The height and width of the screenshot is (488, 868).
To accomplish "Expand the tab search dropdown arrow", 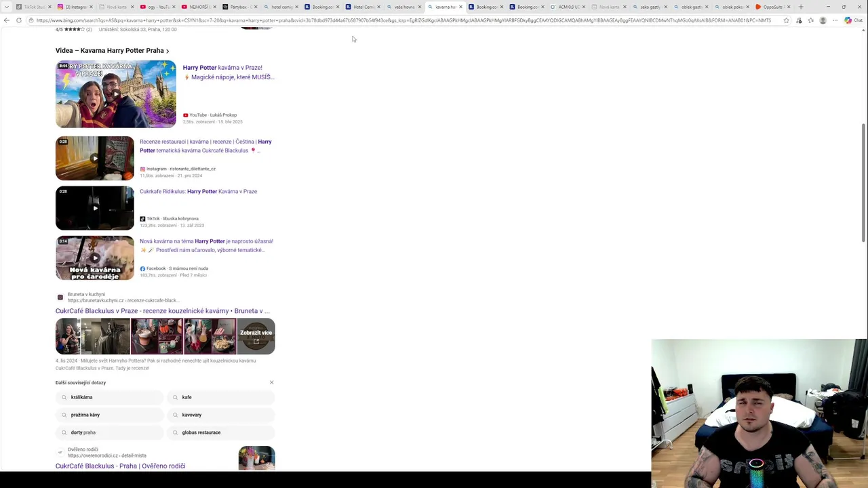I will 5,7.
